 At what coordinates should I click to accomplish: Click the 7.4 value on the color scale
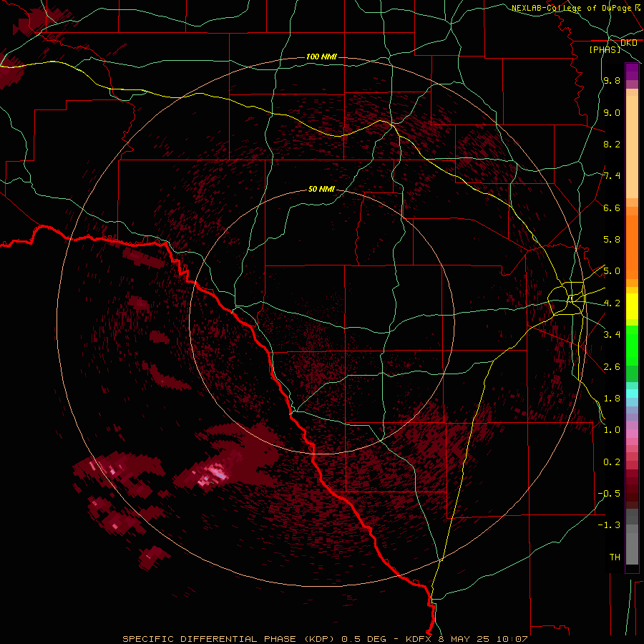pos(612,176)
